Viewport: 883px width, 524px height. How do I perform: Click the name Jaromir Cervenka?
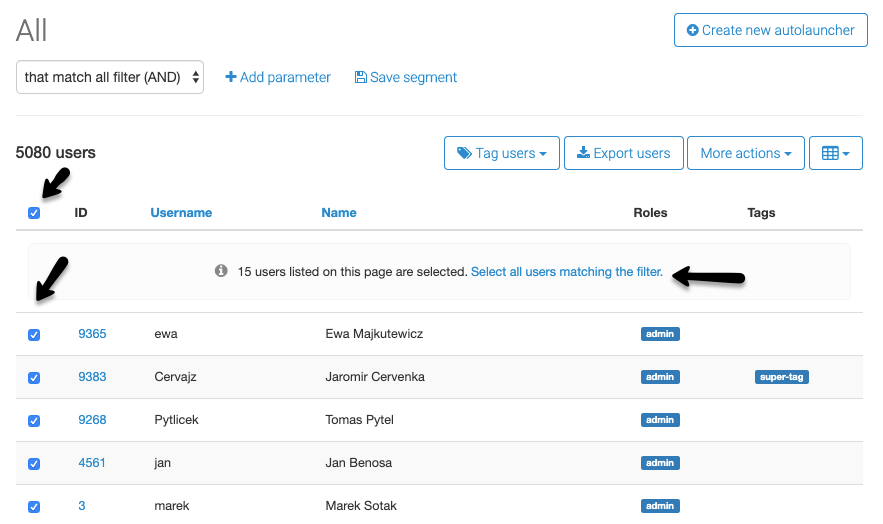(375, 377)
